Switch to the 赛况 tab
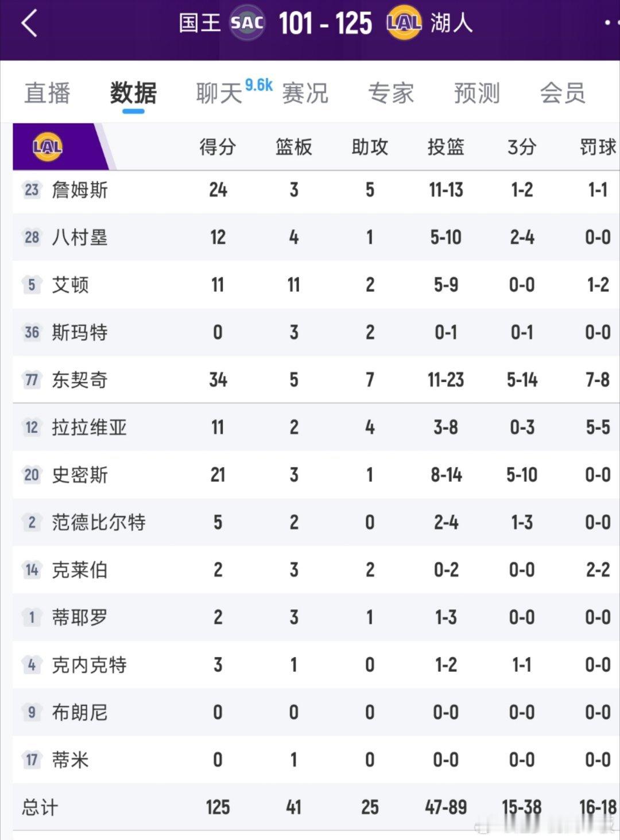 click(305, 93)
